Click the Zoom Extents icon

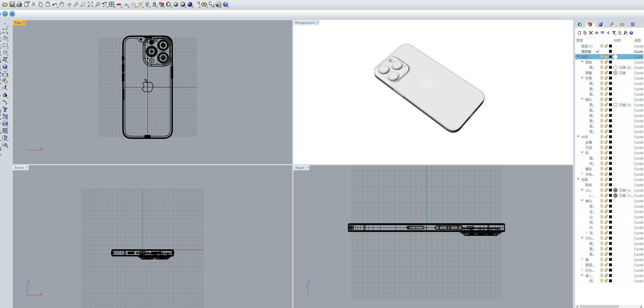tap(90, 5)
